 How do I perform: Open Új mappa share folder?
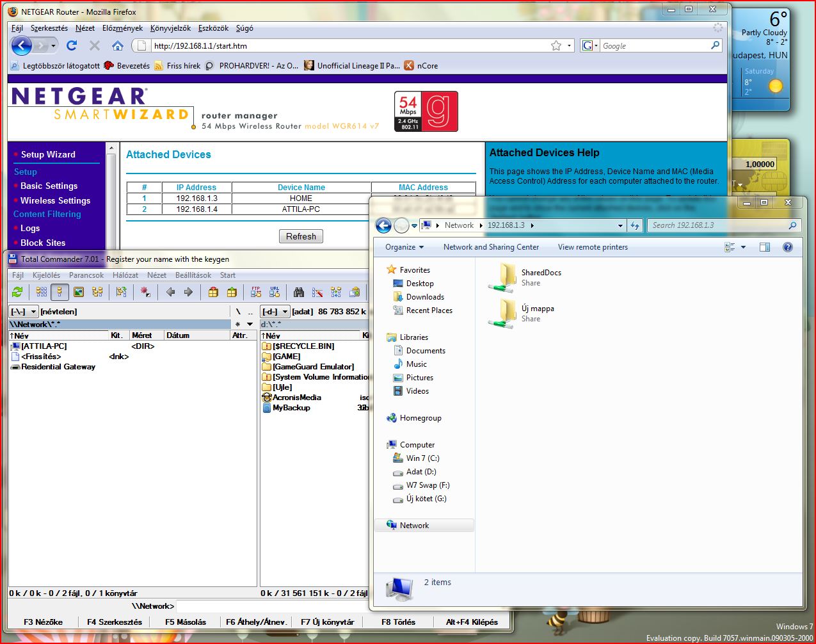point(521,313)
